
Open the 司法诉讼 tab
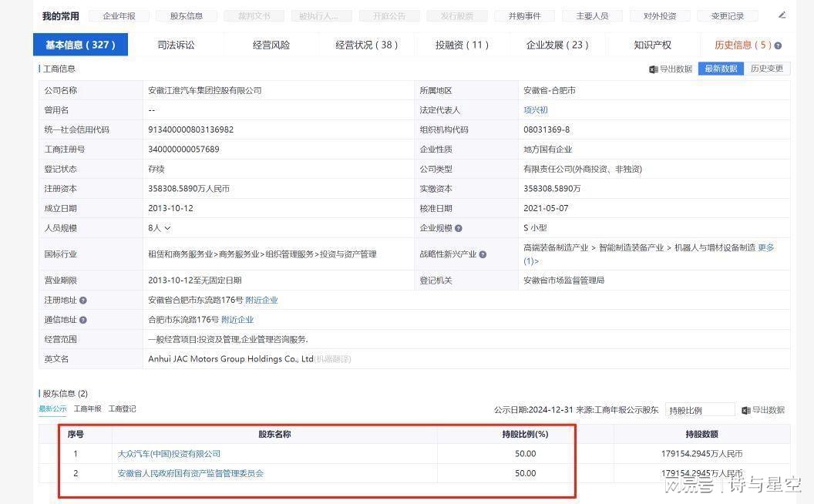(x=176, y=45)
